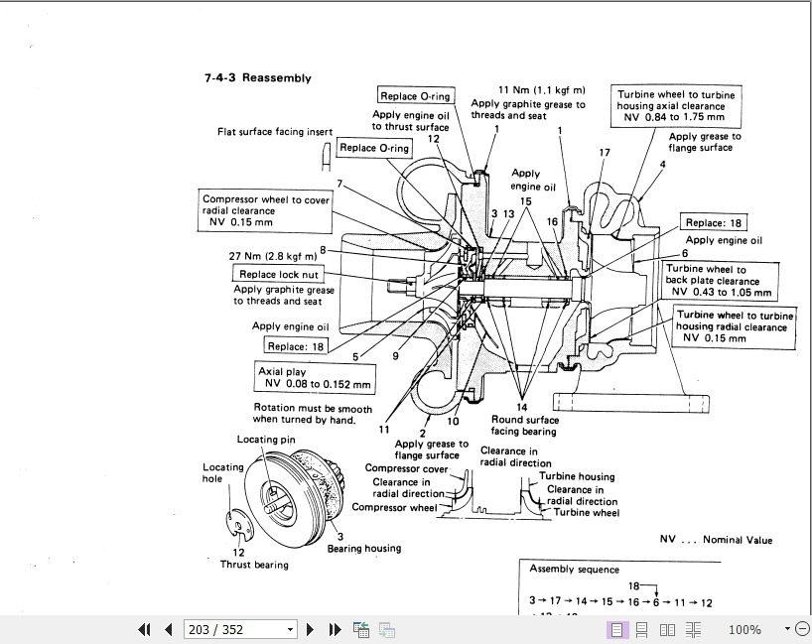Go to the next page
Viewport: 812px width, 644px height.
[x=310, y=629]
